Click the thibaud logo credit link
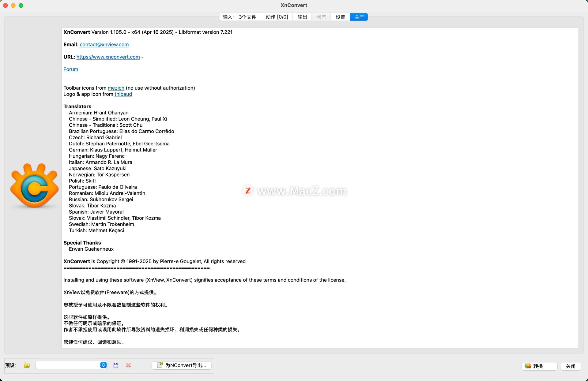 pyautogui.click(x=123, y=94)
